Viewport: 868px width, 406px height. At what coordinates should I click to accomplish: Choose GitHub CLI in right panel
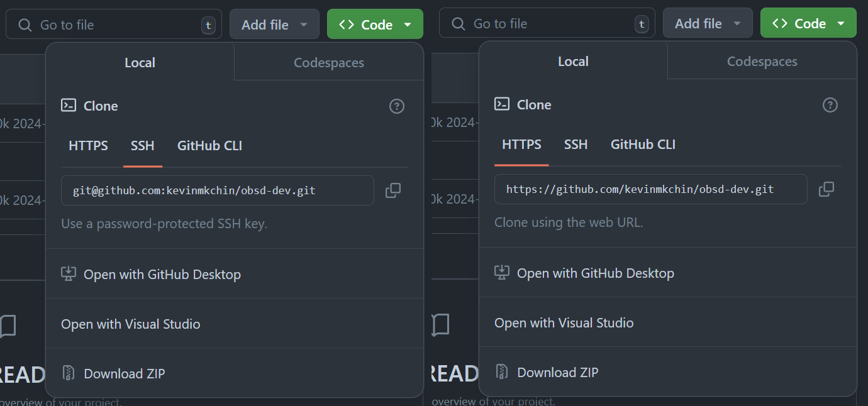tap(643, 145)
